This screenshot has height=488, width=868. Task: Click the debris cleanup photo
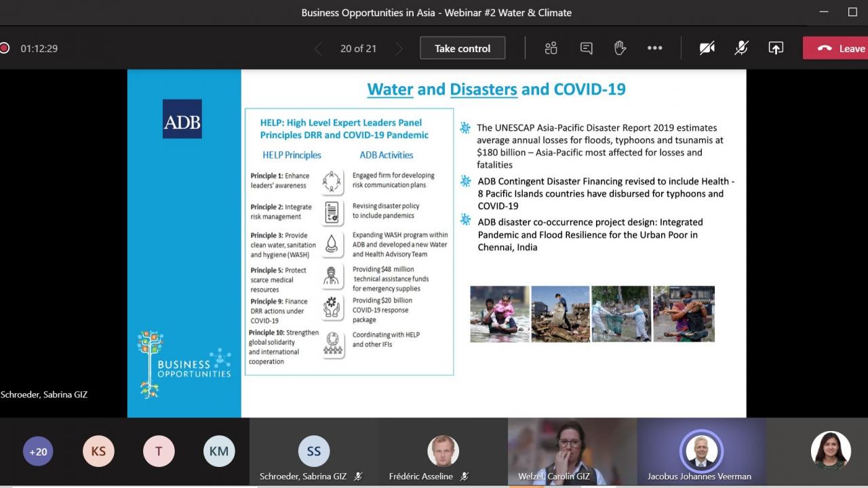(x=560, y=314)
